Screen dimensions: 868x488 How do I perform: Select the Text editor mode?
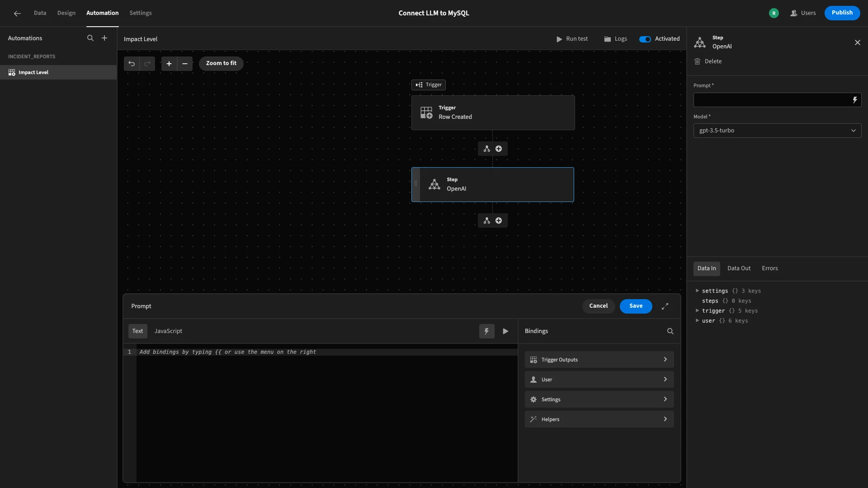click(137, 331)
